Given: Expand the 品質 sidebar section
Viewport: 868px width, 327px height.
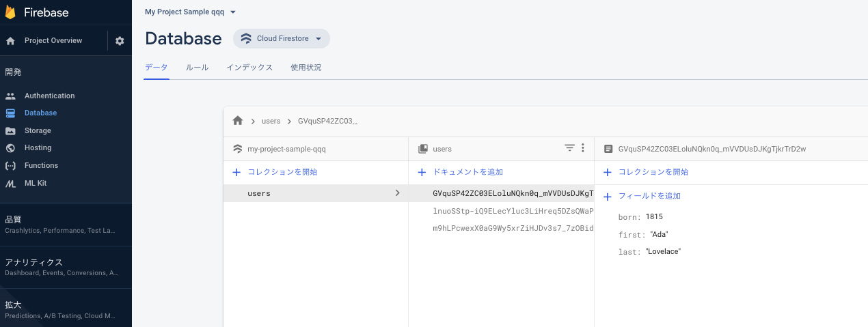Looking at the screenshot, I should (x=66, y=225).
